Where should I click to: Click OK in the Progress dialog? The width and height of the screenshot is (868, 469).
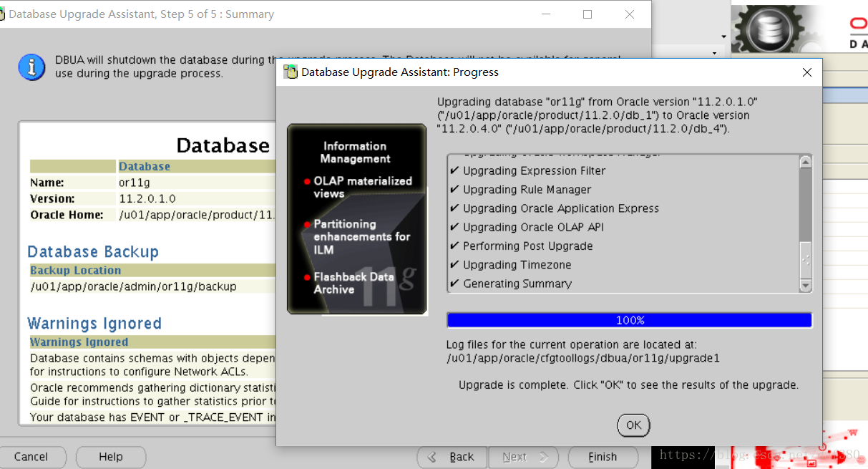(633, 425)
